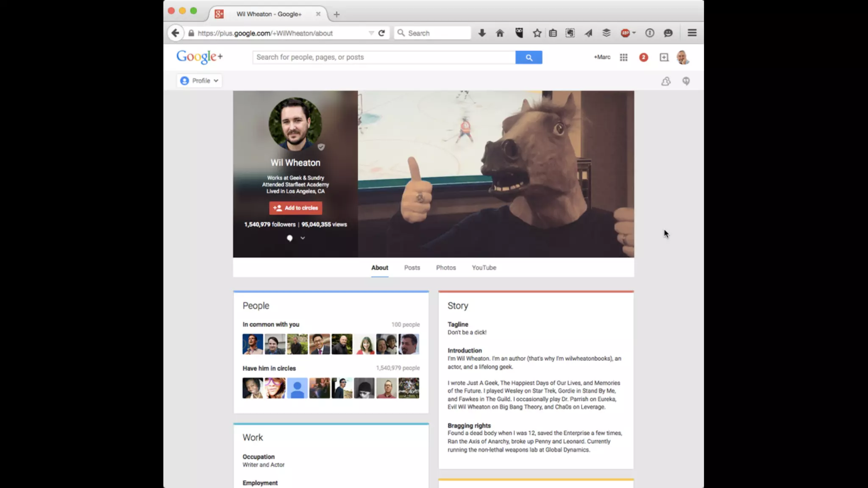Click the stacked layers Buffer icon
Screen dimensions: 868x488
(606, 33)
